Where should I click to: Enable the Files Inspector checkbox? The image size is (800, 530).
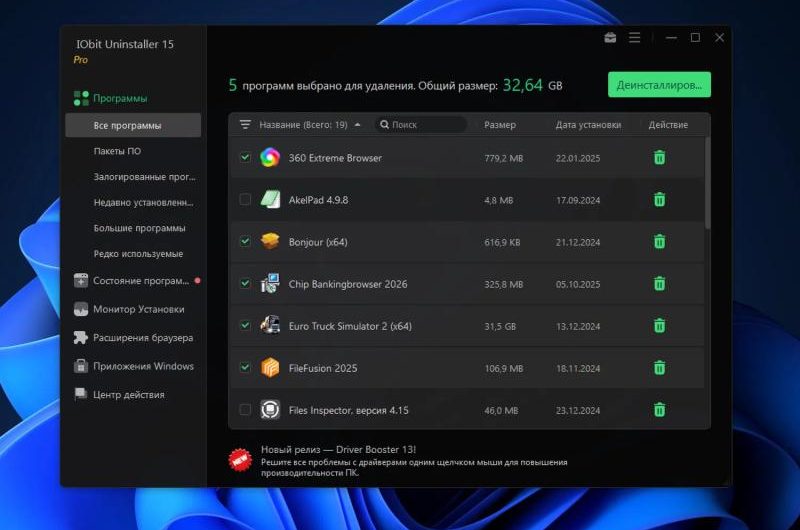245,410
